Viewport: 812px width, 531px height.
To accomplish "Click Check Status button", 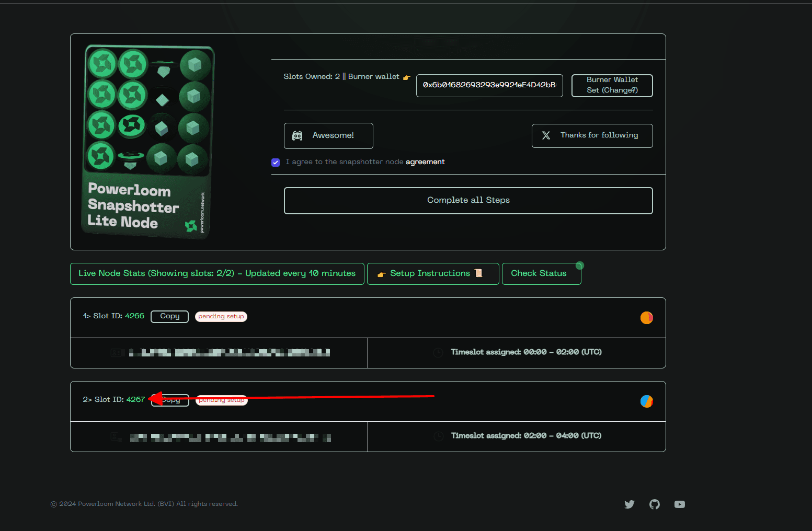I will [542, 274].
